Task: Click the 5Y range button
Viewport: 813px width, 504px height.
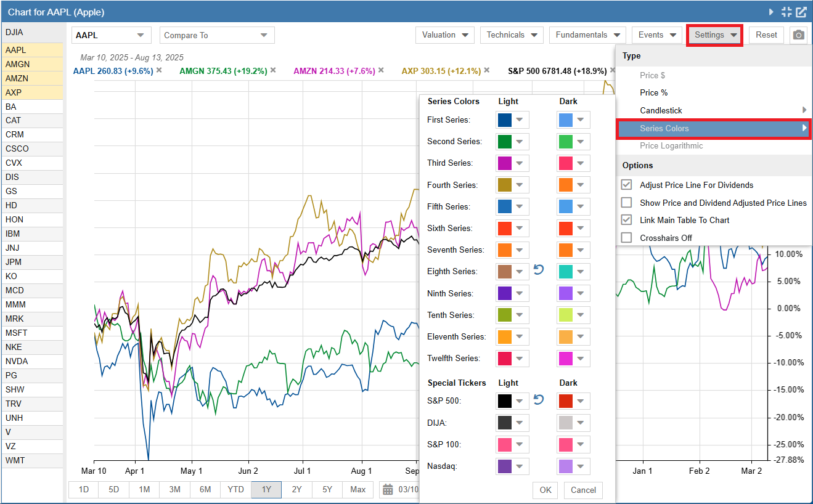Action: coord(327,490)
